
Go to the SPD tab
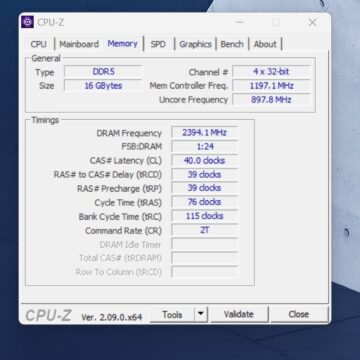158,44
